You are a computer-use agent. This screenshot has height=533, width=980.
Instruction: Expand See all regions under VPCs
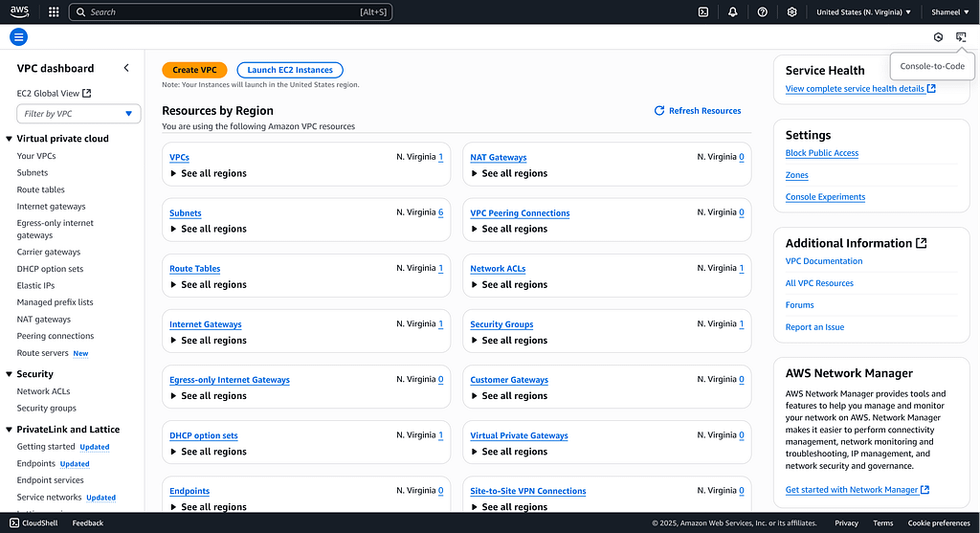tap(208, 174)
